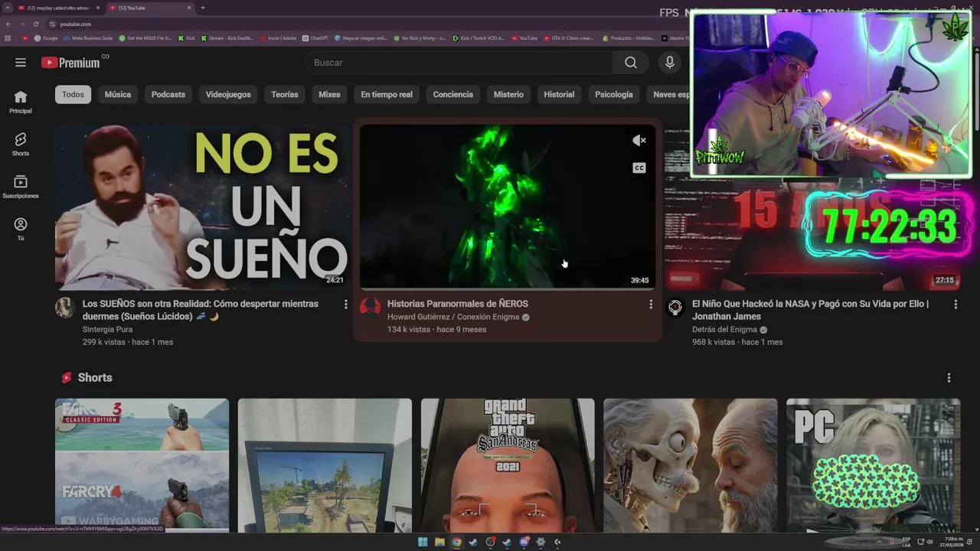Open options menu for El Niño NASA video
980x551 pixels.
955,304
